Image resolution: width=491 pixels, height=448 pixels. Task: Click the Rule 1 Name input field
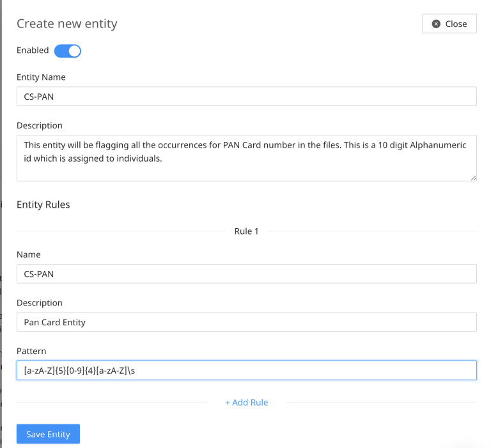pyautogui.click(x=246, y=274)
